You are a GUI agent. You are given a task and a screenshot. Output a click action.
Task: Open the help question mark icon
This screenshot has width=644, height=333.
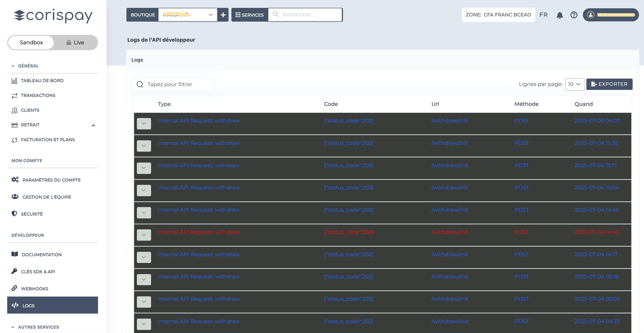click(574, 15)
